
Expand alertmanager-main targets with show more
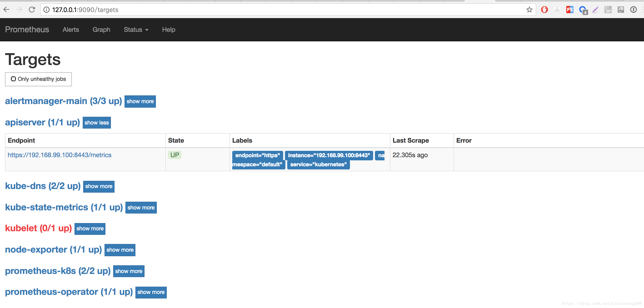[x=140, y=102]
